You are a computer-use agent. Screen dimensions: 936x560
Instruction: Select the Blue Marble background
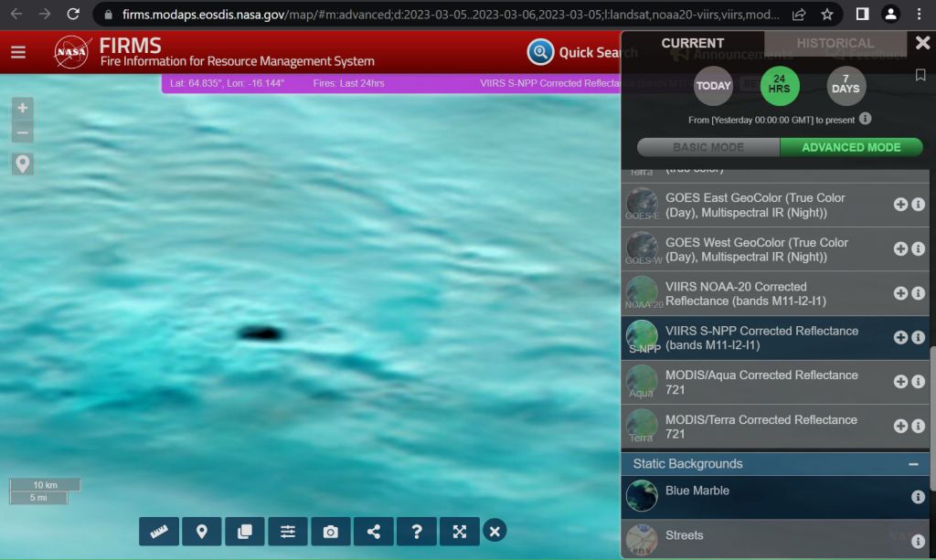tap(697, 491)
